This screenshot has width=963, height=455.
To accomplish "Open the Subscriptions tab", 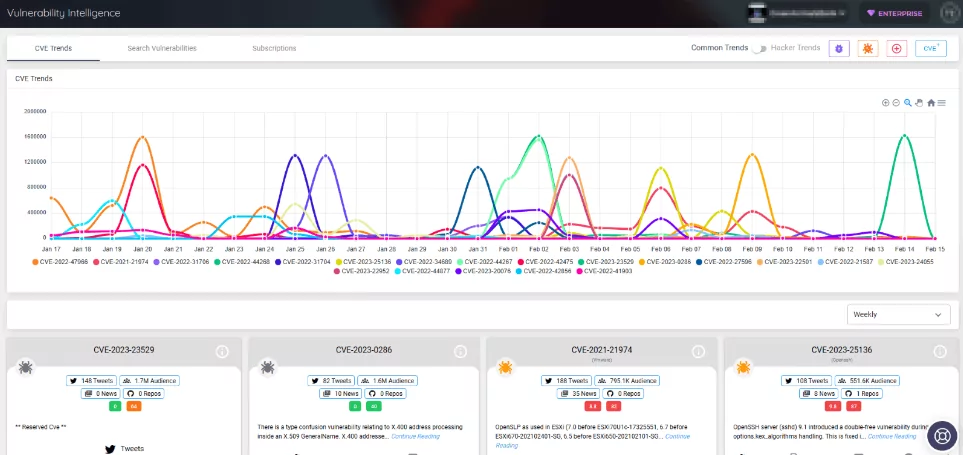I will 274,48.
